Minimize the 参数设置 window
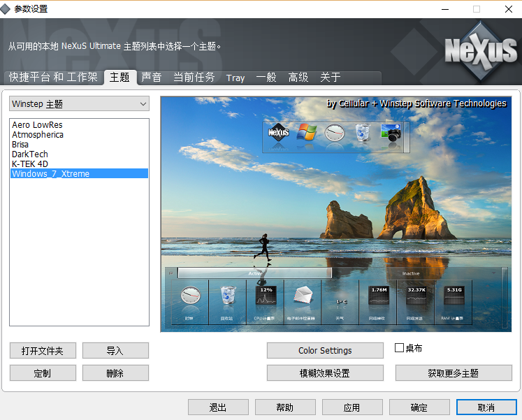The height and width of the screenshot is (420, 522). [x=445, y=9]
